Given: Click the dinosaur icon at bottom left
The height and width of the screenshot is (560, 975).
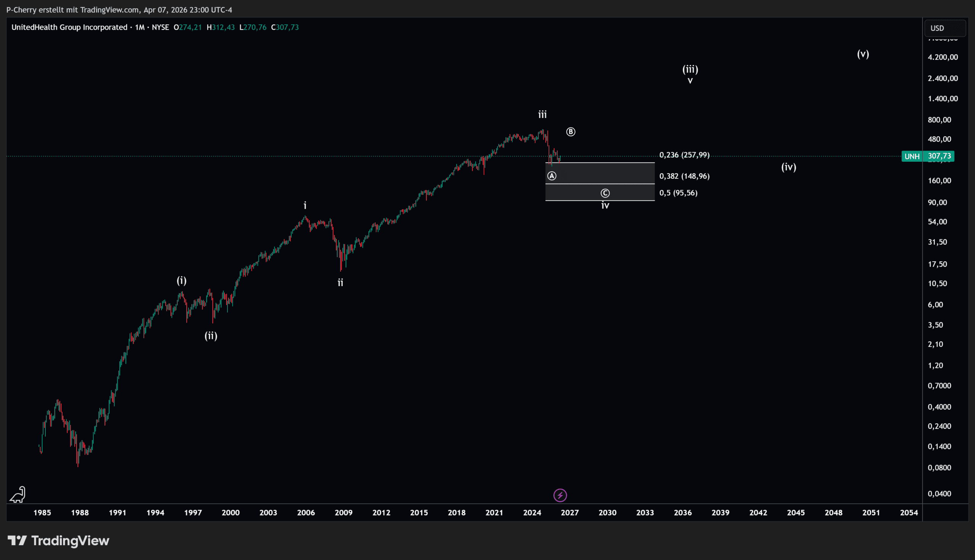Looking at the screenshot, I should pyautogui.click(x=18, y=495).
